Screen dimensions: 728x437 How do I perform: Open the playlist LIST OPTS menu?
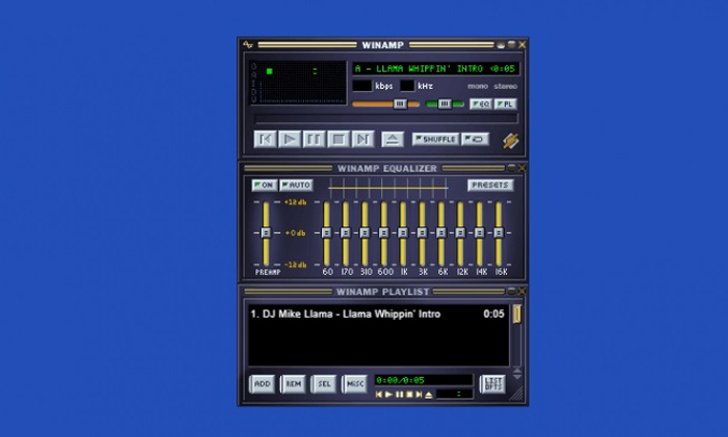(x=493, y=384)
